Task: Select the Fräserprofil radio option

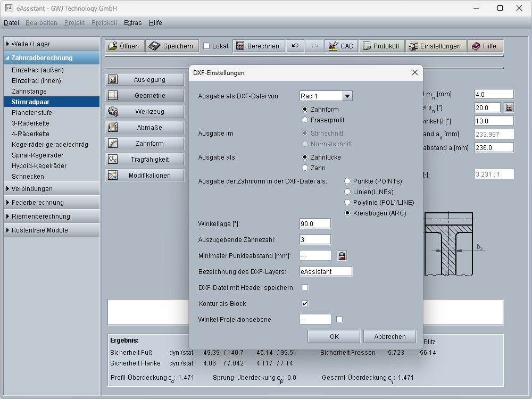Action: tap(305, 120)
